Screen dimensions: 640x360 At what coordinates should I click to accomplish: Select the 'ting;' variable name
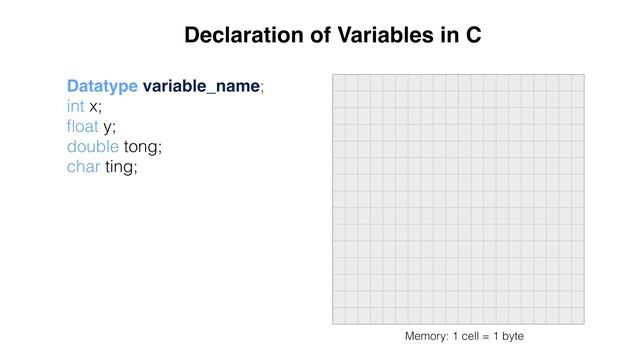coord(121,167)
